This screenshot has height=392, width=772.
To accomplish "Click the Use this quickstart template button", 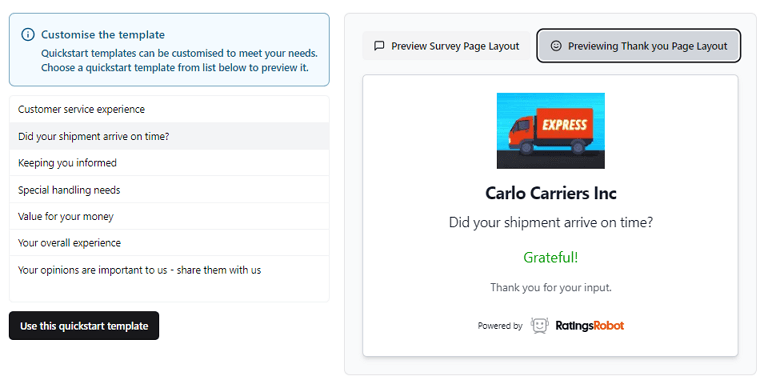I will [84, 326].
